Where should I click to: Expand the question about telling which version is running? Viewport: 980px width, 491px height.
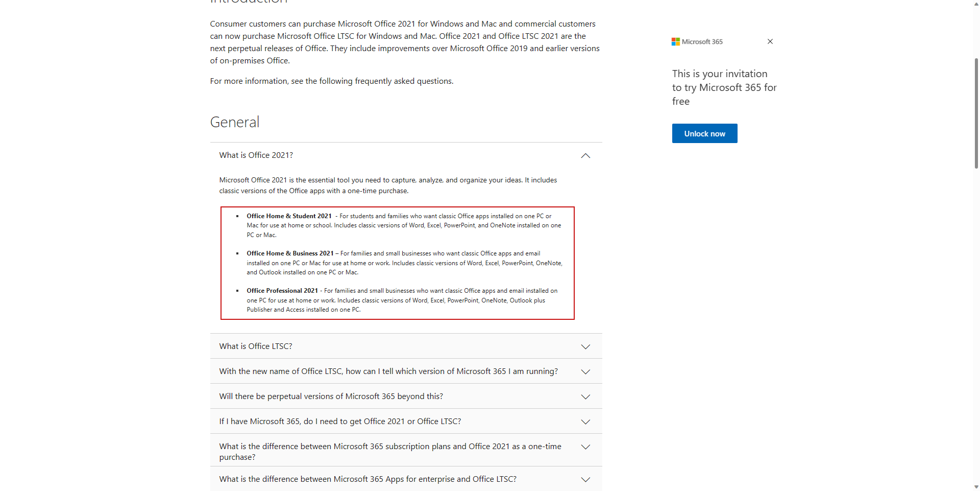pyautogui.click(x=406, y=371)
